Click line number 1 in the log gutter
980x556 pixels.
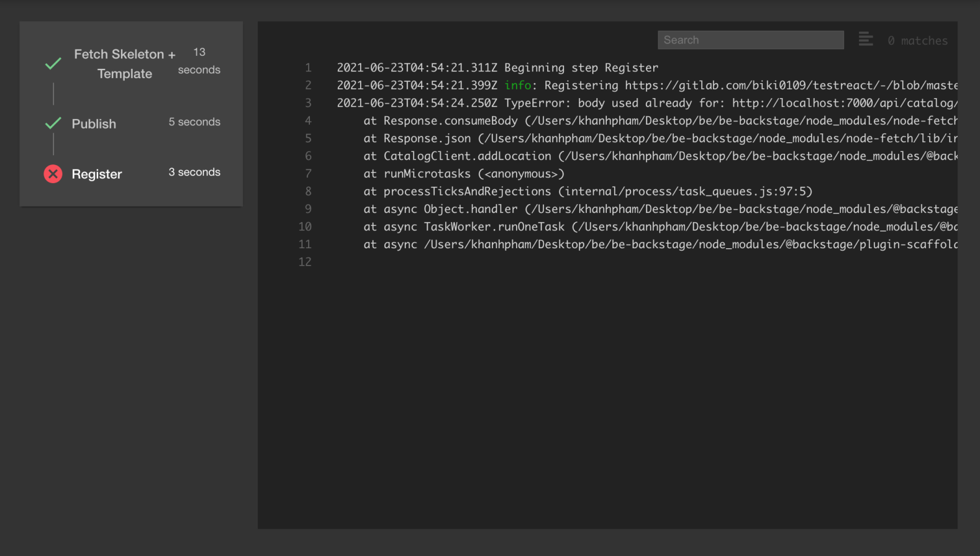(308, 68)
